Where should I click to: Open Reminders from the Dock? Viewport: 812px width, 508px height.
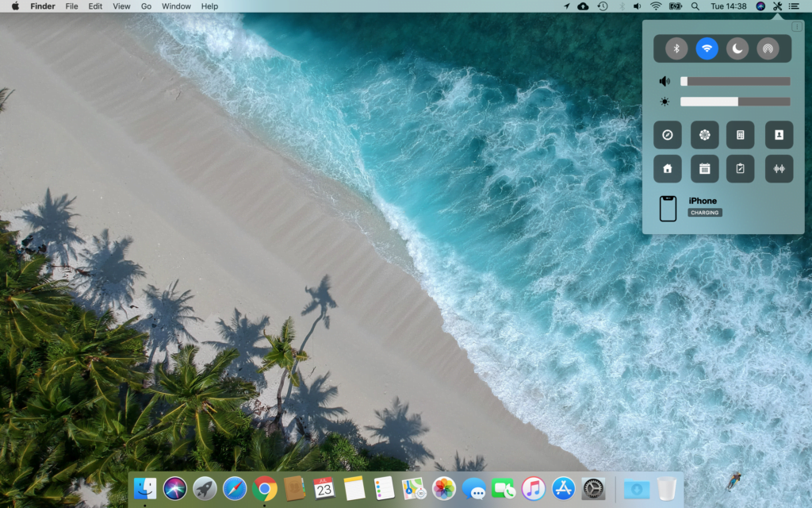[385, 488]
